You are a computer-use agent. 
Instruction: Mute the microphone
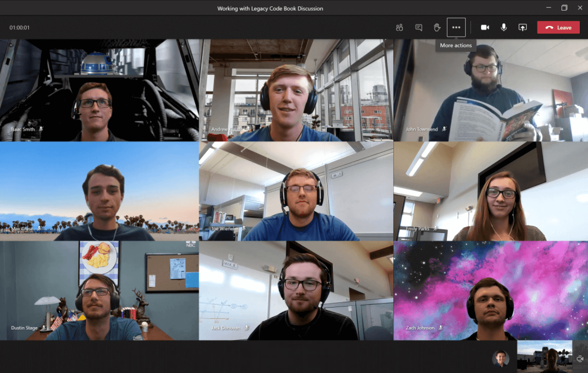coord(504,27)
